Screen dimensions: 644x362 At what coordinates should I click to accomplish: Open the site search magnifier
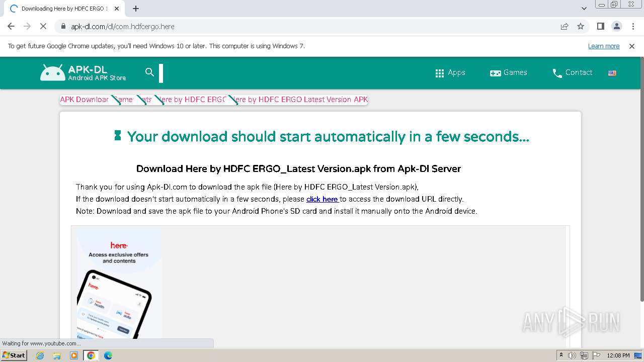click(x=149, y=72)
